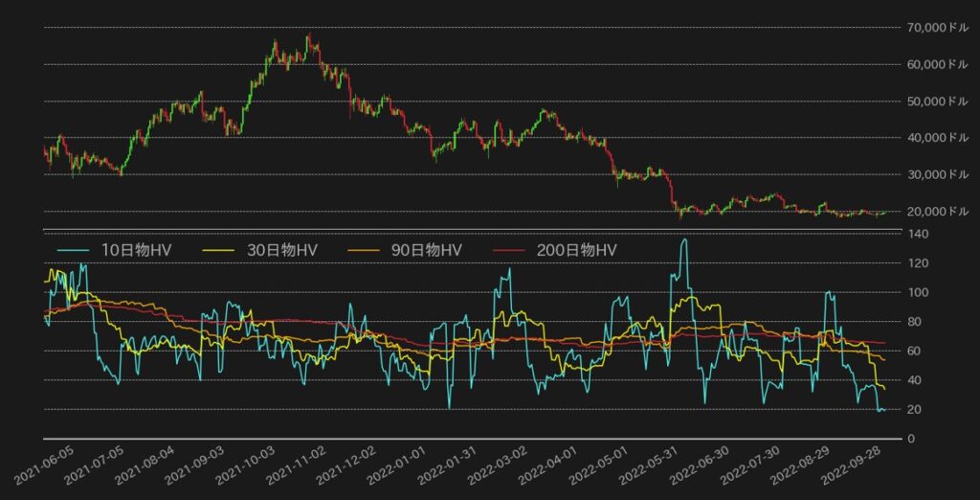
Task: Click the highest peak of the price candlestick chart
Action: 308,35
